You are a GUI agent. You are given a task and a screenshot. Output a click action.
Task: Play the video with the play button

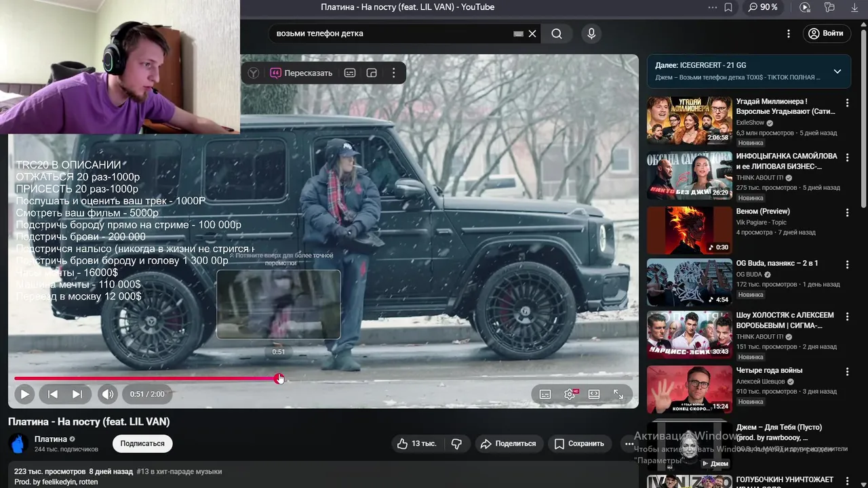tap(24, 394)
